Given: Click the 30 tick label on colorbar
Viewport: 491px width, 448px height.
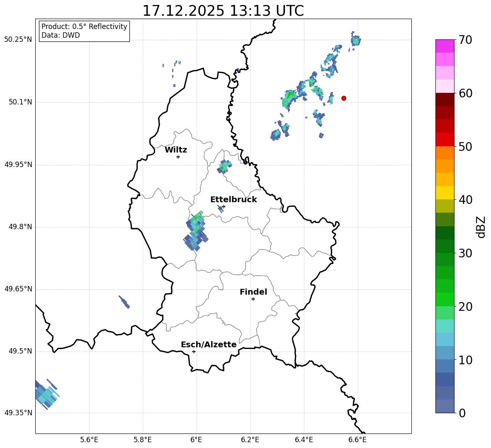Looking at the screenshot, I should 465,253.
